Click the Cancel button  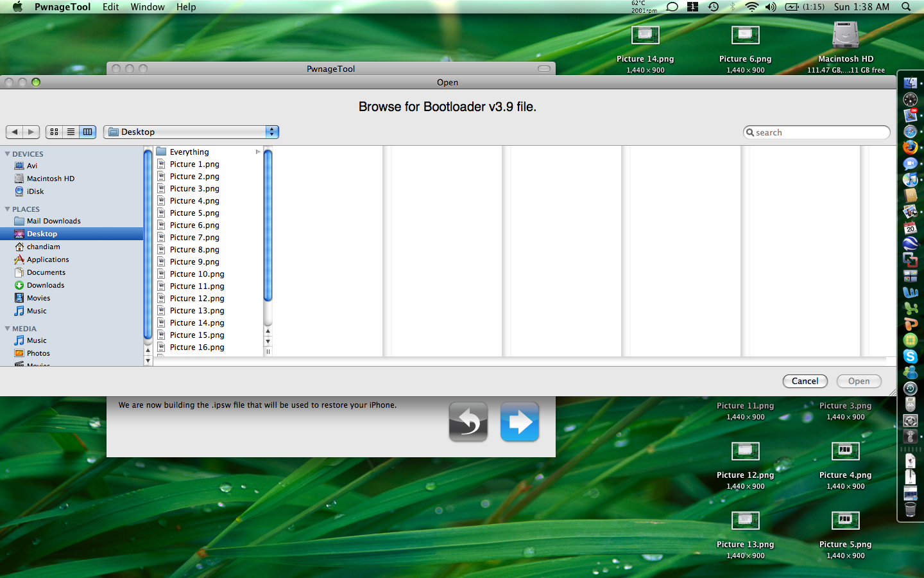[x=805, y=381]
